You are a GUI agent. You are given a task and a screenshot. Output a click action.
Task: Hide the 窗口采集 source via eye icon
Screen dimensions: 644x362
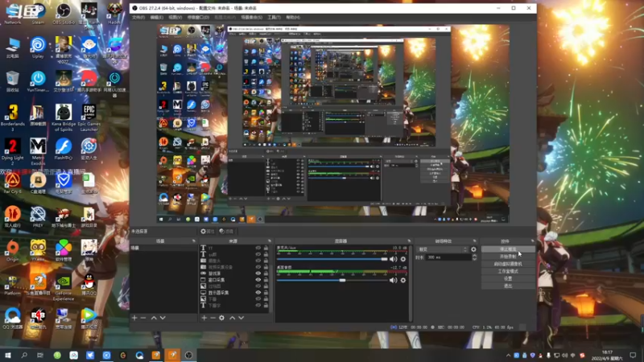(258, 280)
